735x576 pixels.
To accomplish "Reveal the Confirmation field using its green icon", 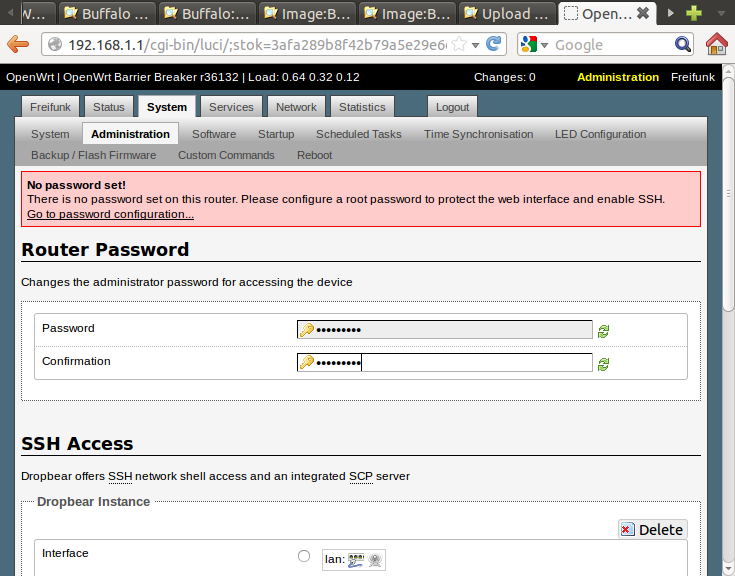I will point(603,364).
